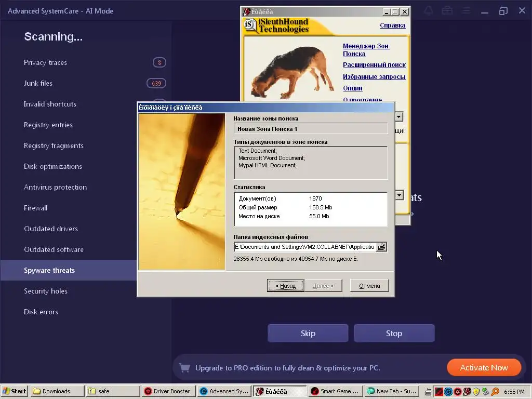Select Disk optimizations scan item
Viewport: 532px width, 399px height.
coord(52,166)
